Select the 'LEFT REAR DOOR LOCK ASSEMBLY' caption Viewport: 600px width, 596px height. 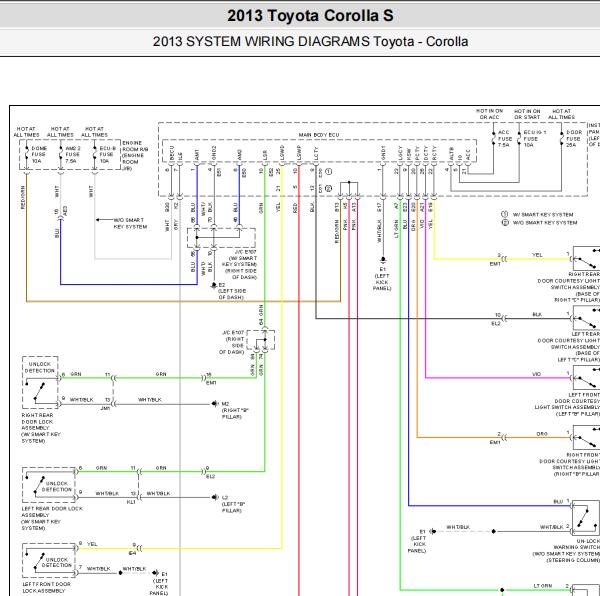point(52,518)
